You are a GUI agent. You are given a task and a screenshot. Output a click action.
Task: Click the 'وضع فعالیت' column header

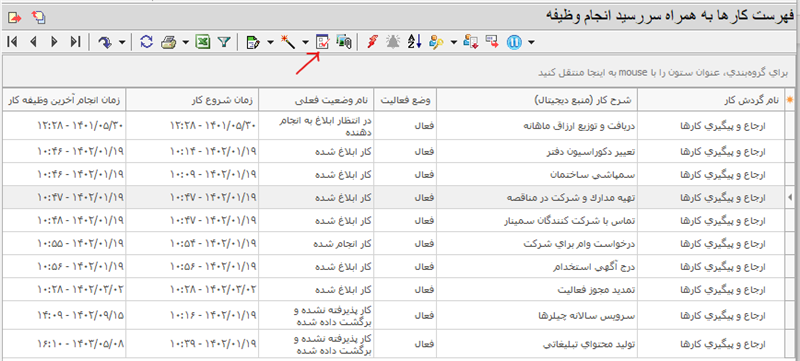click(x=406, y=100)
